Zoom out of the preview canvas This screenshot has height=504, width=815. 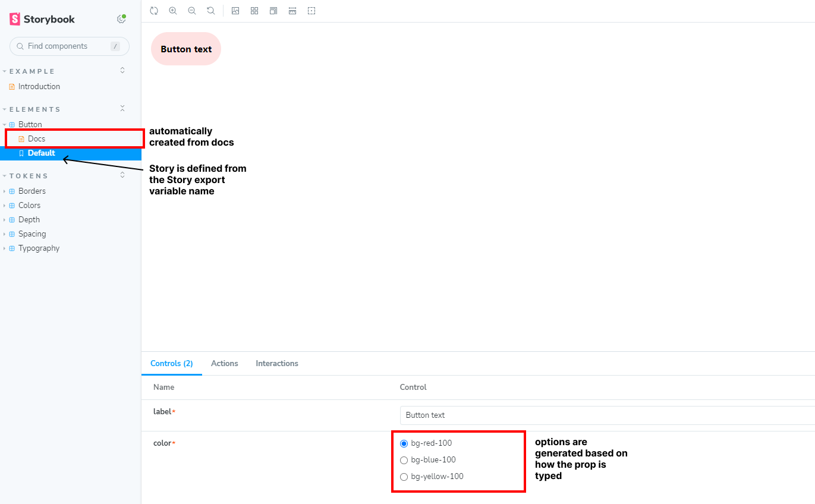coord(192,11)
